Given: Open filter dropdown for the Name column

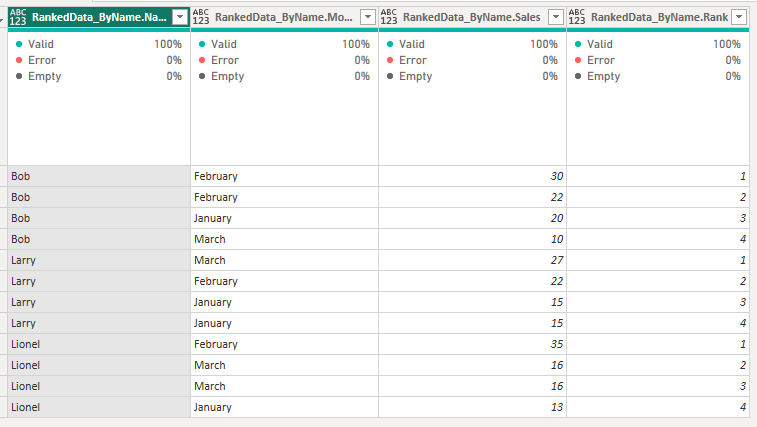Looking at the screenshot, I should tap(179, 17).
